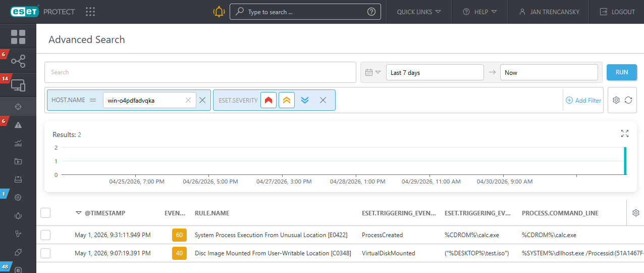Open the Tasks folder sidebar icon
The width and height of the screenshot is (644, 273).
point(18,161)
